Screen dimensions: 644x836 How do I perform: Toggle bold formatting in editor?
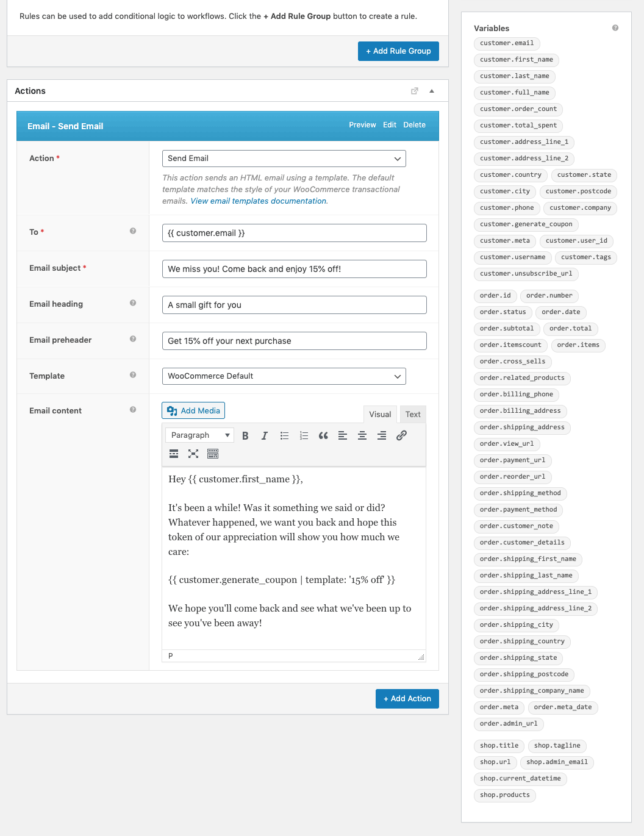[245, 435]
